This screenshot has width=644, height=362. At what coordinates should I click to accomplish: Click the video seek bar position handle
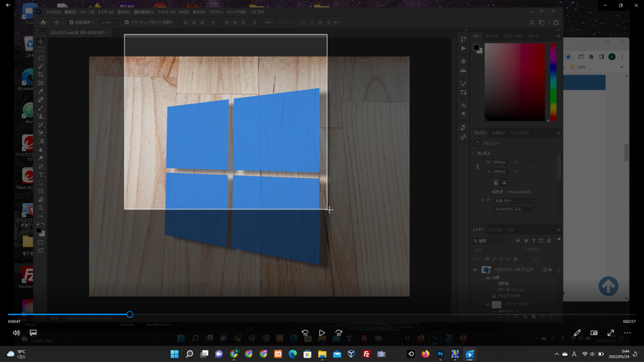(130, 314)
